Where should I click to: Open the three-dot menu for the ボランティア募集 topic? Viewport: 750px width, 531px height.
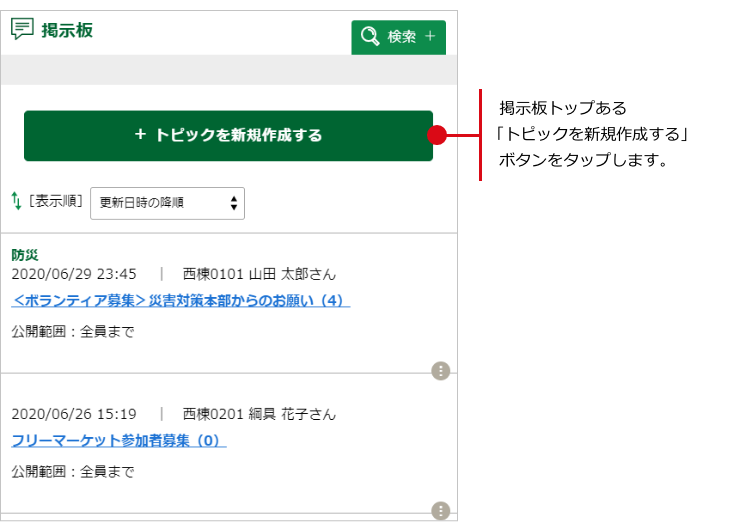point(441,371)
